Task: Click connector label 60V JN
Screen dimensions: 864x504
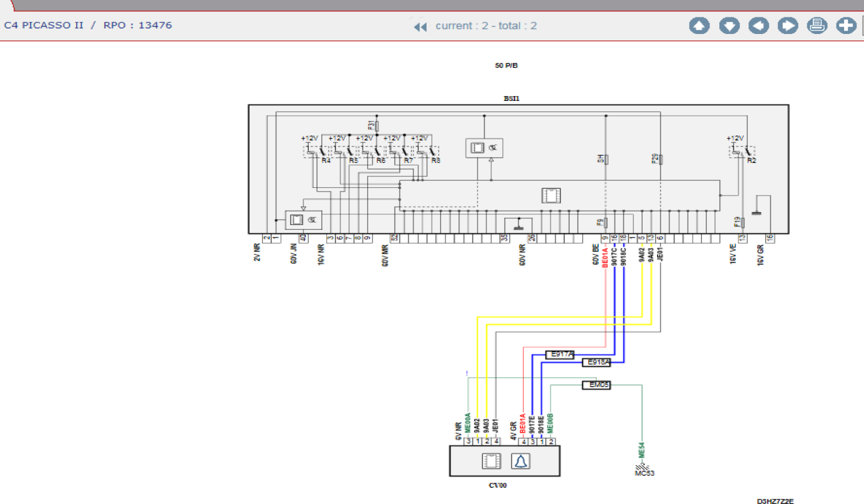Action: pyautogui.click(x=294, y=254)
